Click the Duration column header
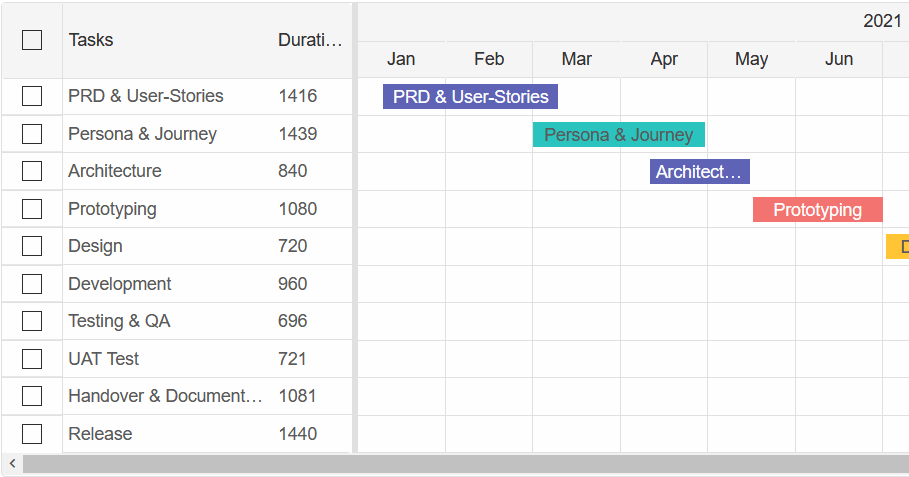 coord(309,40)
